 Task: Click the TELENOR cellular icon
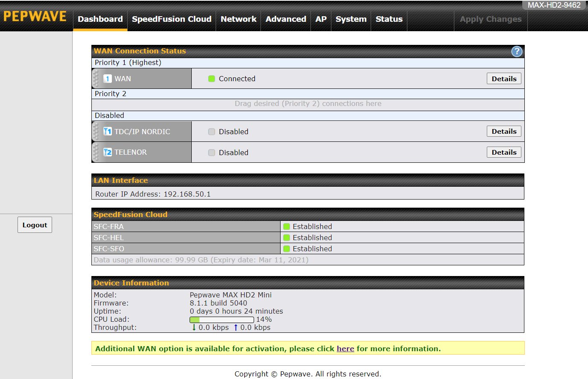click(x=108, y=152)
